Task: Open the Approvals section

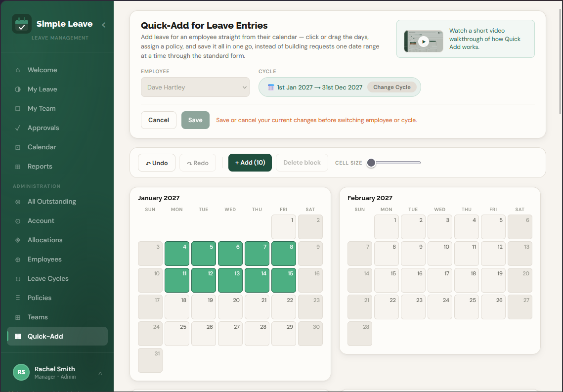Action: [57, 128]
